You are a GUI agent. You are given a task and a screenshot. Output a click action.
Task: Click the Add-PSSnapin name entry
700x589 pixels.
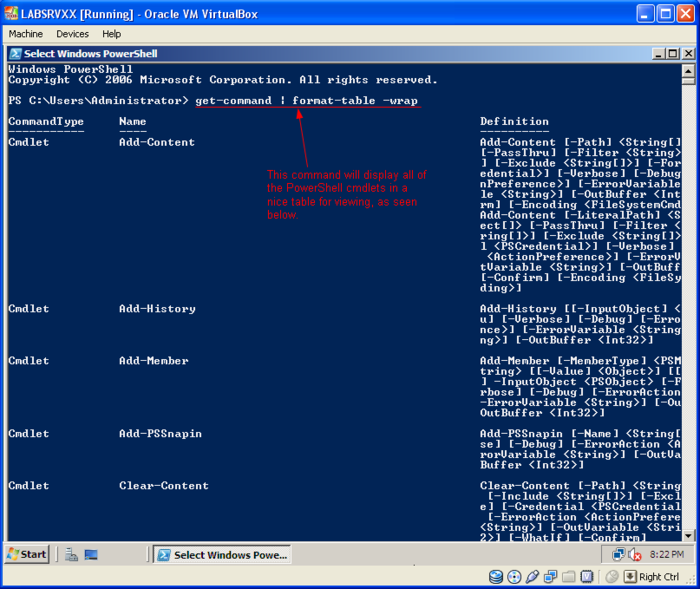coord(160,434)
